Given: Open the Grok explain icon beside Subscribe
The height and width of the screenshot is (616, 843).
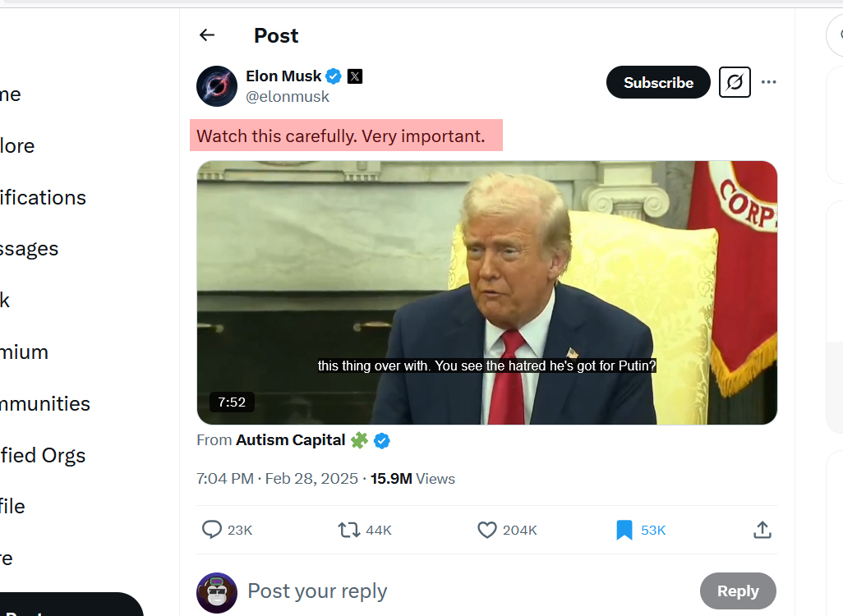Looking at the screenshot, I should pyautogui.click(x=735, y=82).
